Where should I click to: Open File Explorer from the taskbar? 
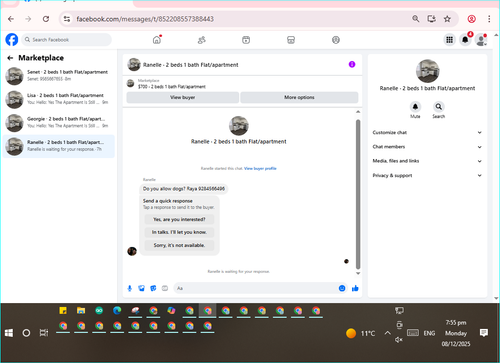[81, 311]
